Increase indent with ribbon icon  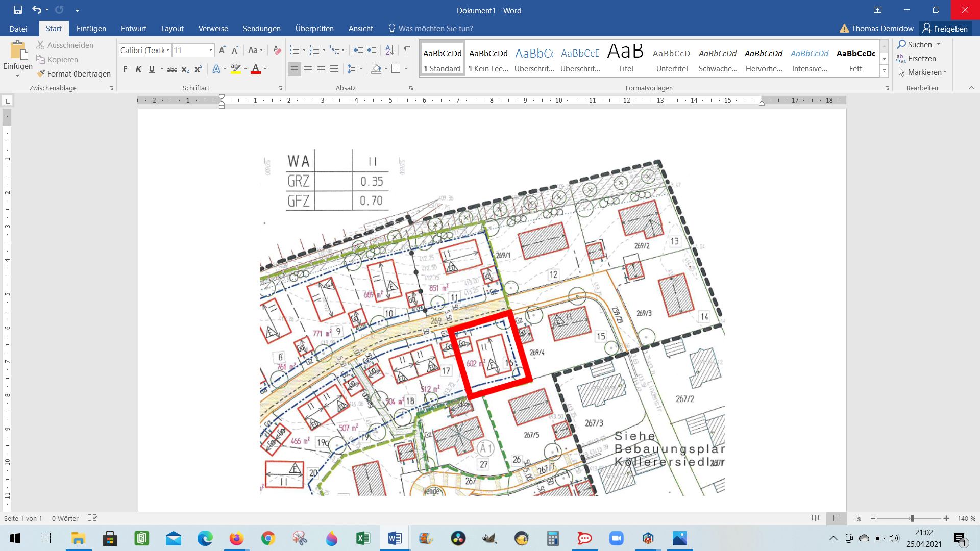pyautogui.click(x=372, y=50)
